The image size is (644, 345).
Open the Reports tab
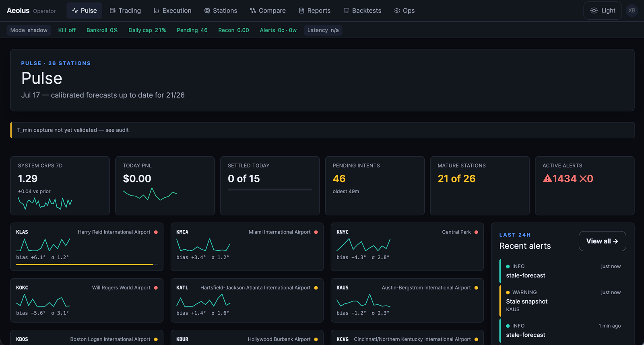pos(314,10)
